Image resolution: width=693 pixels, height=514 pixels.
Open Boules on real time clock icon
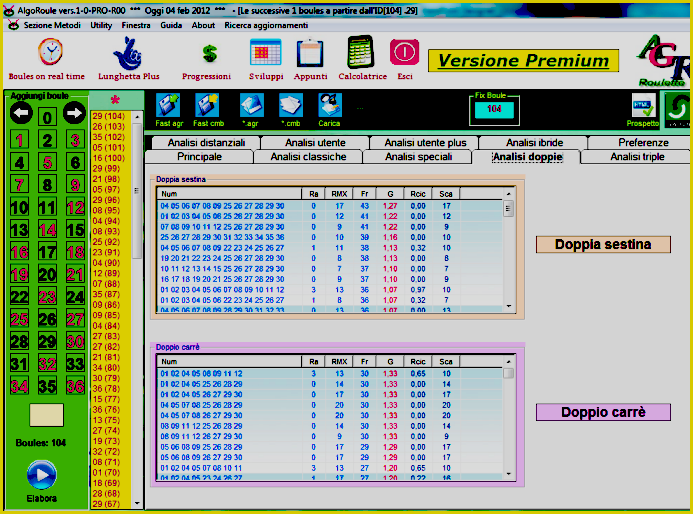(x=50, y=52)
